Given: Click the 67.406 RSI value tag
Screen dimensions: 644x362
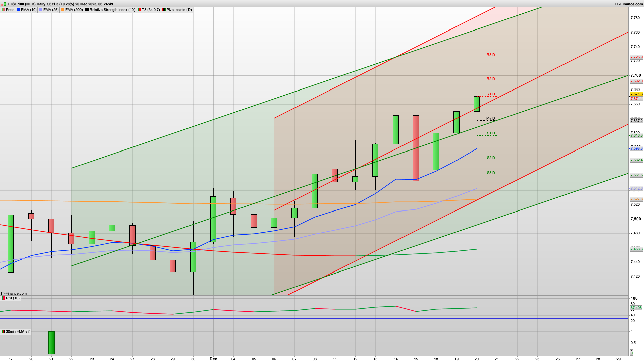Looking at the screenshot, I should [x=636, y=308].
